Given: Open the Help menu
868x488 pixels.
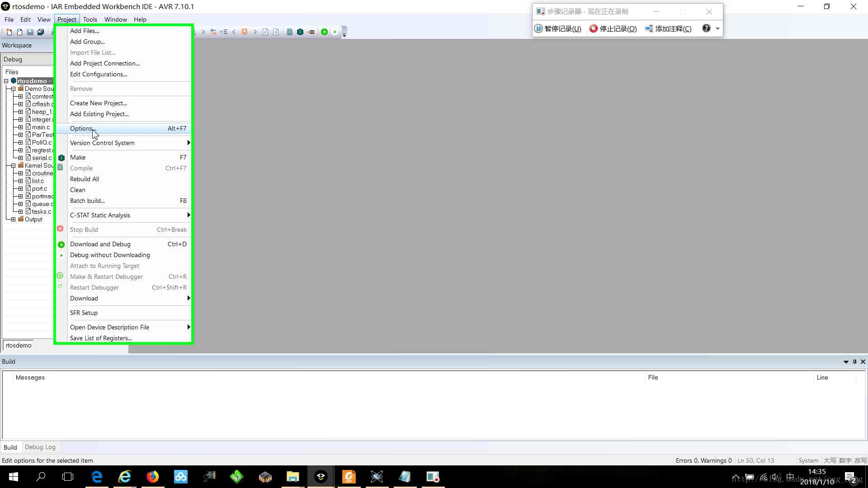Looking at the screenshot, I should [x=140, y=19].
